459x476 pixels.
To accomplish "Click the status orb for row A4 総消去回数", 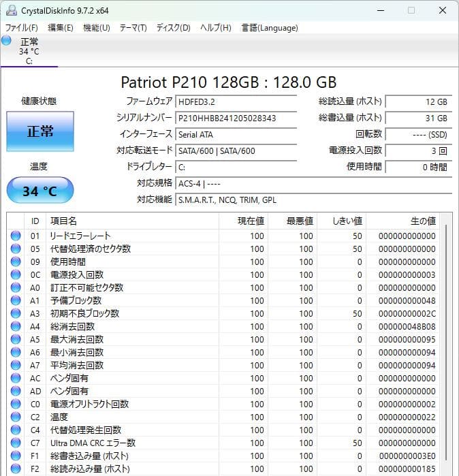I will point(16,326).
